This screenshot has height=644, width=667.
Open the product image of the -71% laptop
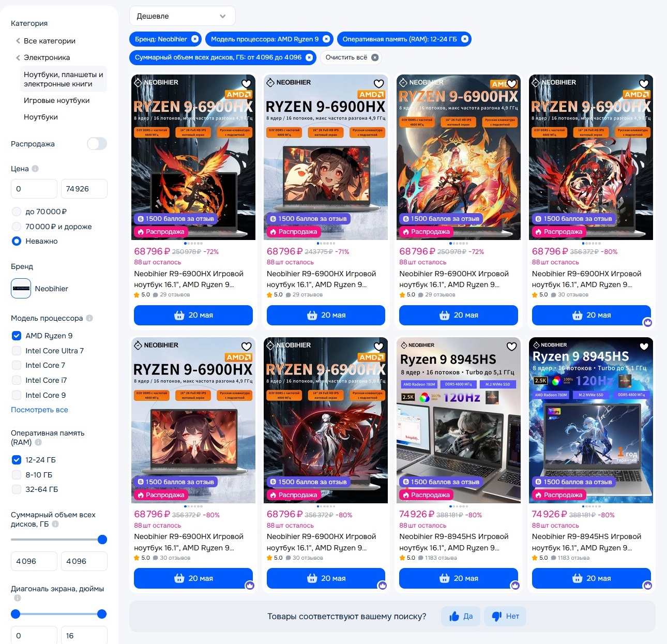(x=326, y=157)
